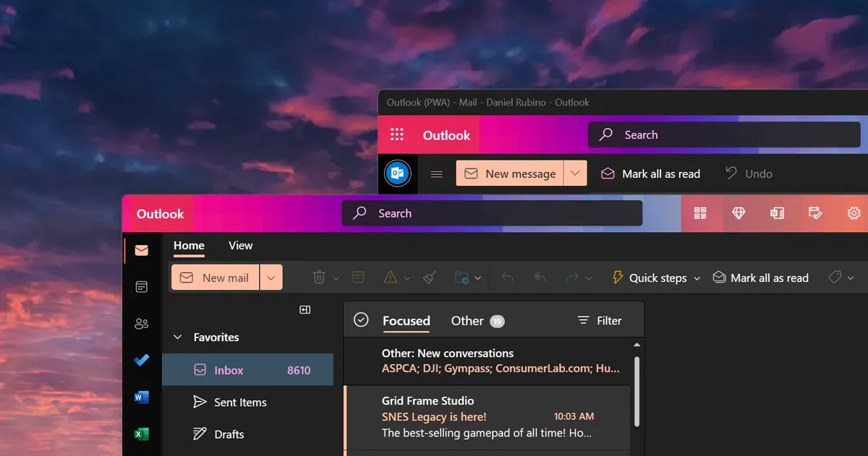Open the Calendar from the left sidebar

(x=141, y=286)
